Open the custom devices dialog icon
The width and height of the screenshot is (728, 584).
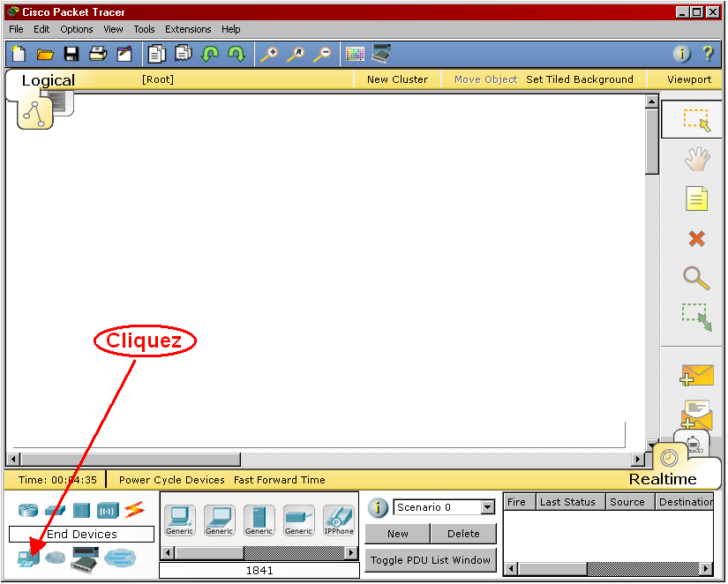[381, 54]
